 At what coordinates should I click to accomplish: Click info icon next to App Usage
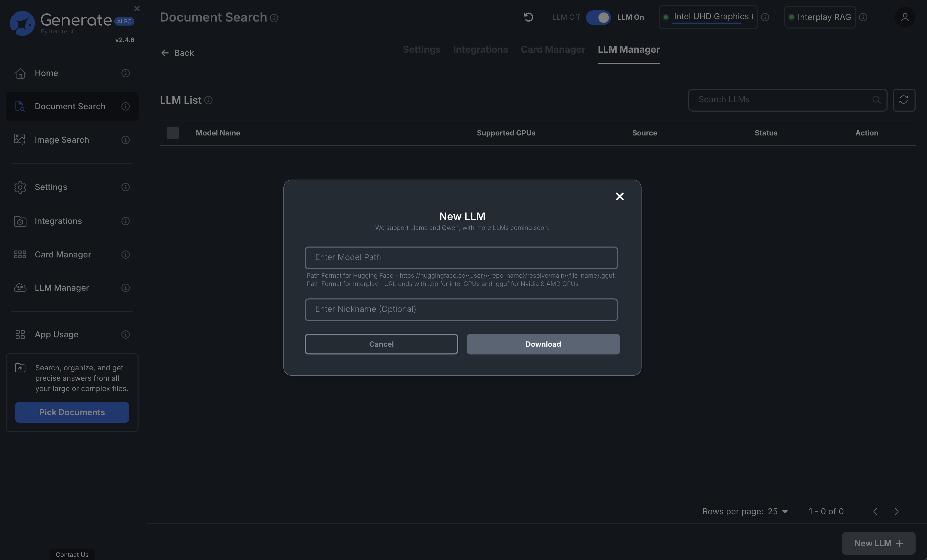pyautogui.click(x=126, y=334)
